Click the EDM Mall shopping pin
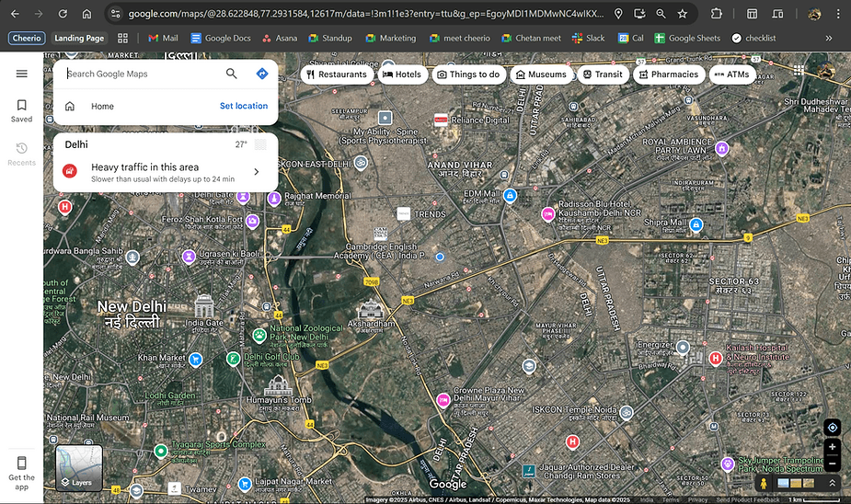 (510, 195)
